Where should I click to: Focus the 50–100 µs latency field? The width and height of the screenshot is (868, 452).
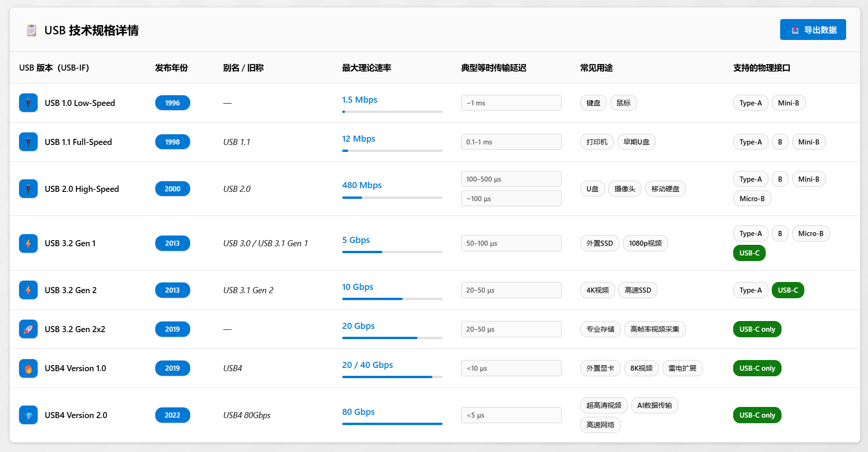point(511,243)
